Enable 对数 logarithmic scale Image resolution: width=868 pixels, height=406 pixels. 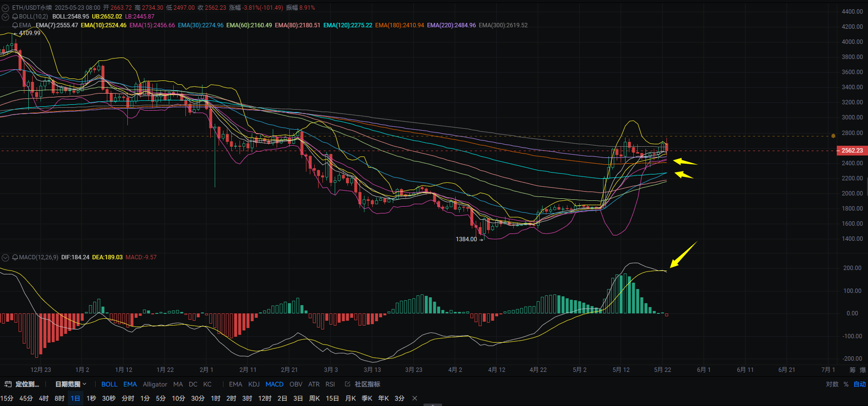coord(832,384)
